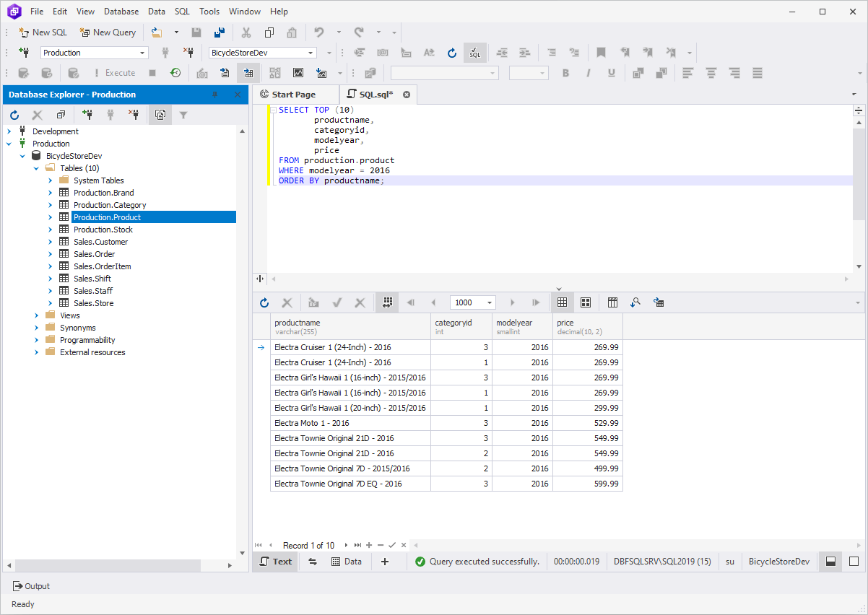Refresh the Database Explorer
868x615 pixels.
click(x=14, y=114)
